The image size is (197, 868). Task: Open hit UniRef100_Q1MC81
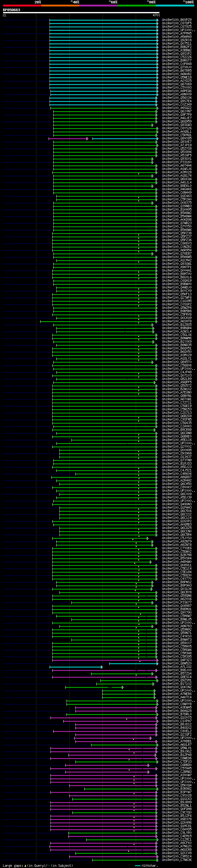(x=176, y=825)
